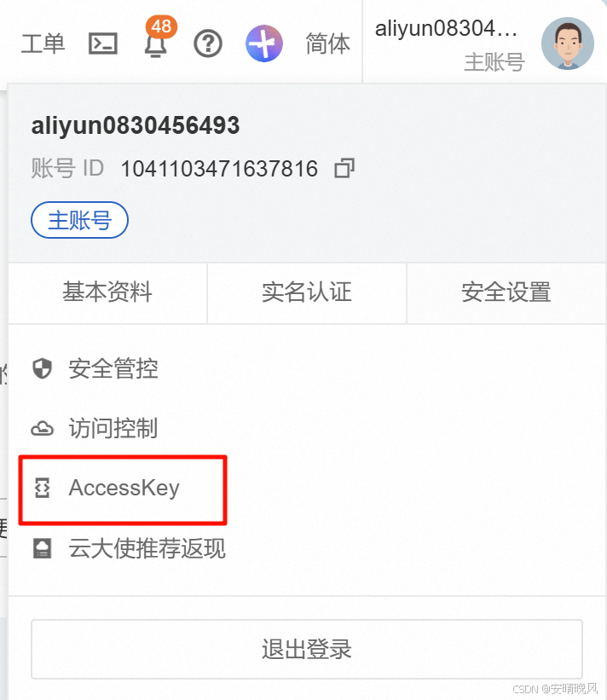Open the 工单 ticket menu
Viewport: 607px width, 700px height.
(x=43, y=43)
